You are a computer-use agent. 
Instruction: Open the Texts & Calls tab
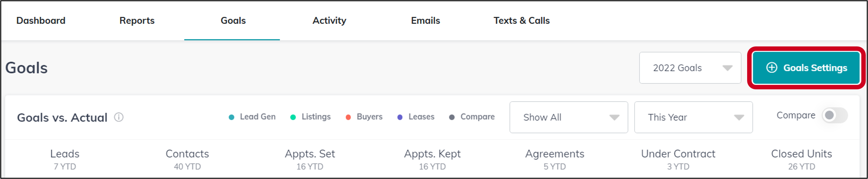[x=521, y=21]
